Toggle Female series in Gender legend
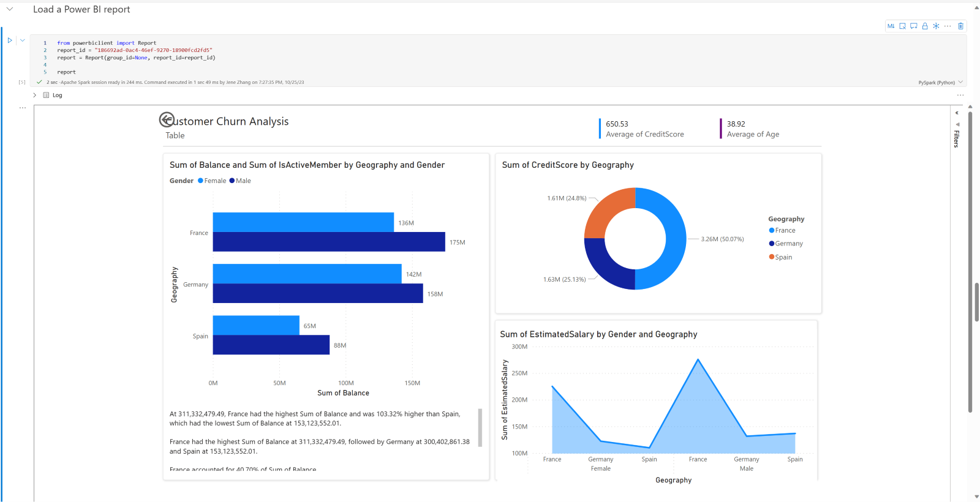 (x=212, y=181)
